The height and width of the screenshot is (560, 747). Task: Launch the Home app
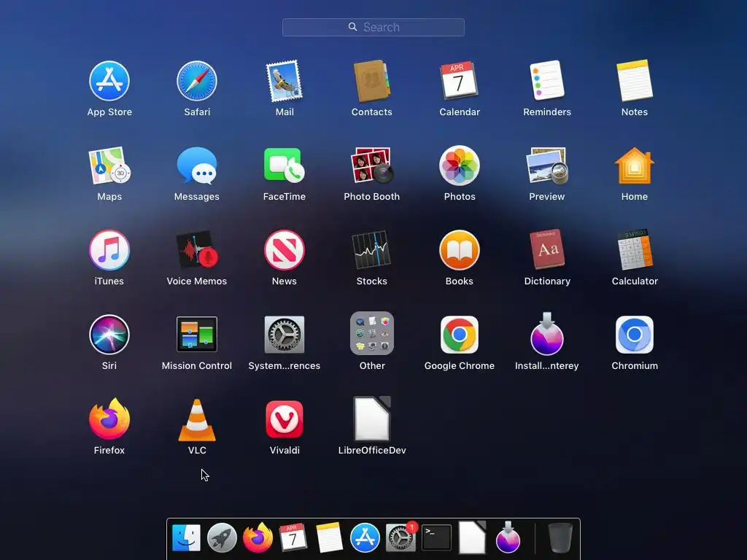click(635, 166)
